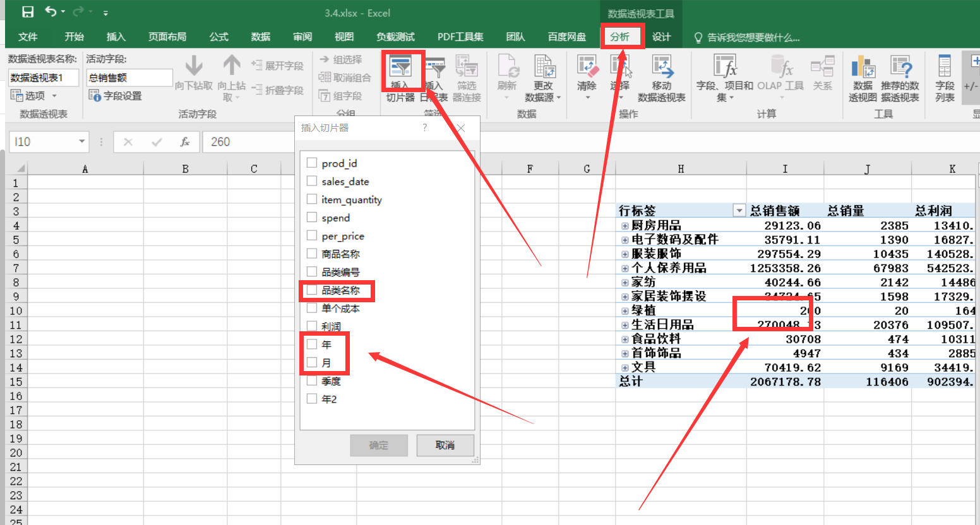Click the Move PivotTable (移动数据透视表) icon
This screenshot has width=980, height=525.
[662, 66]
